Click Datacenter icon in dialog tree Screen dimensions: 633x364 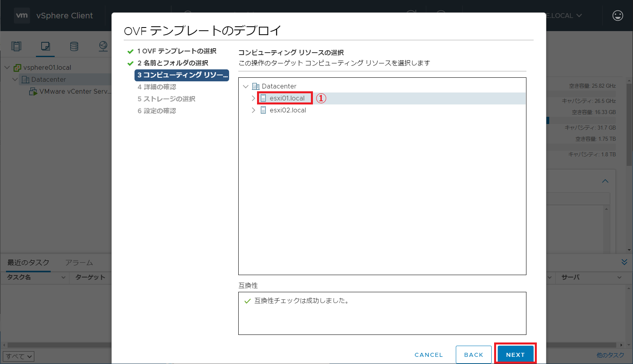(x=256, y=86)
